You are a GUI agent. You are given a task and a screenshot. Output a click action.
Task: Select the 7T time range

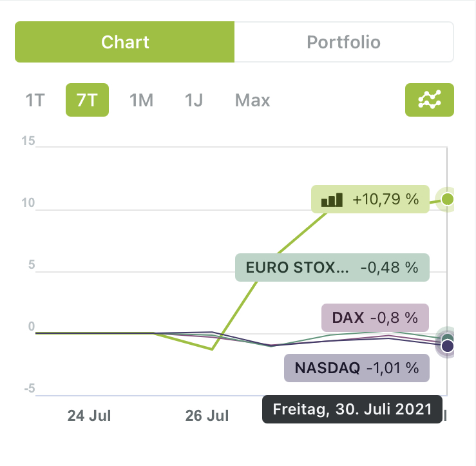pos(87,101)
